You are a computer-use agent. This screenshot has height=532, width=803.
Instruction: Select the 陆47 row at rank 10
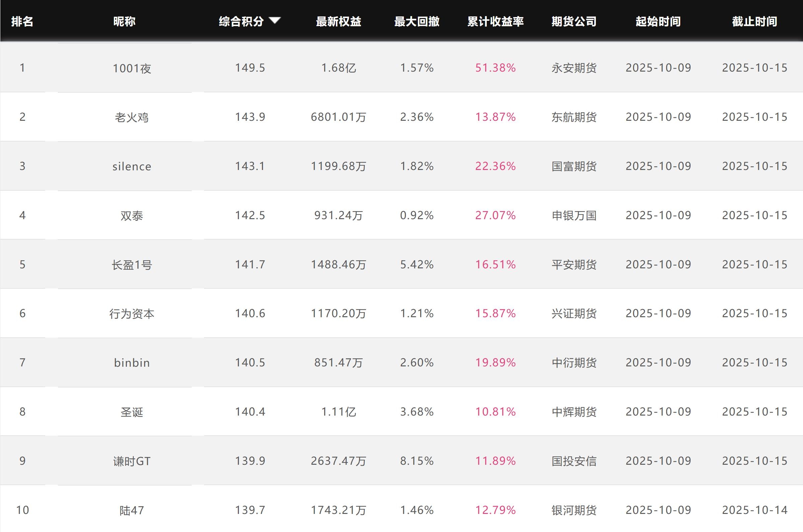131,510
